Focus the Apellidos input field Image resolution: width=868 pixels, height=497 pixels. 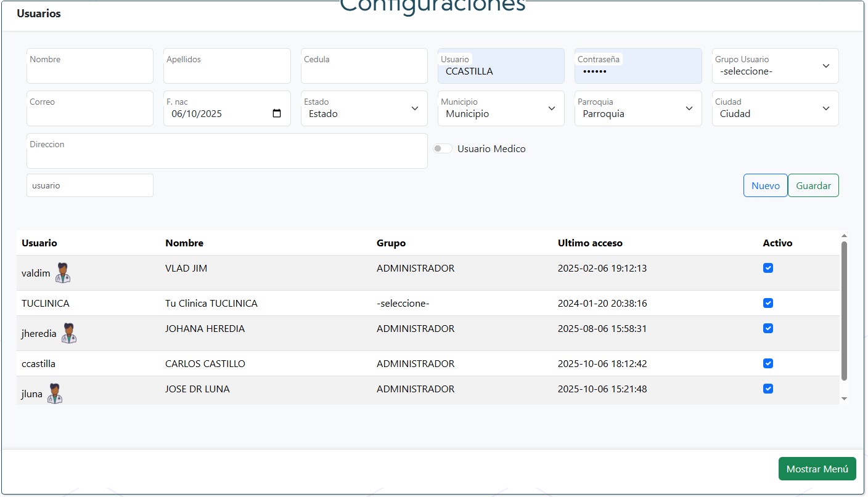tap(227, 66)
